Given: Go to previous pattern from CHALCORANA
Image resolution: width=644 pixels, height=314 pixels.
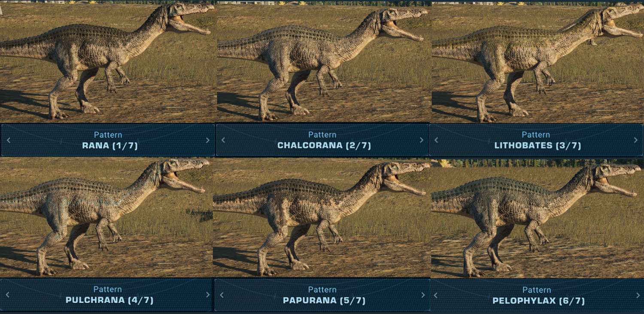Looking at the screenshot, I should (222, 140).
